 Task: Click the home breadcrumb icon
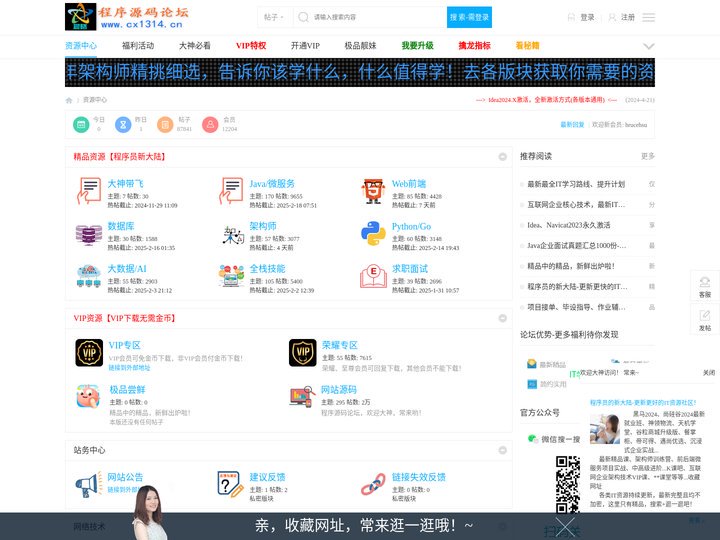coord(69,100)
